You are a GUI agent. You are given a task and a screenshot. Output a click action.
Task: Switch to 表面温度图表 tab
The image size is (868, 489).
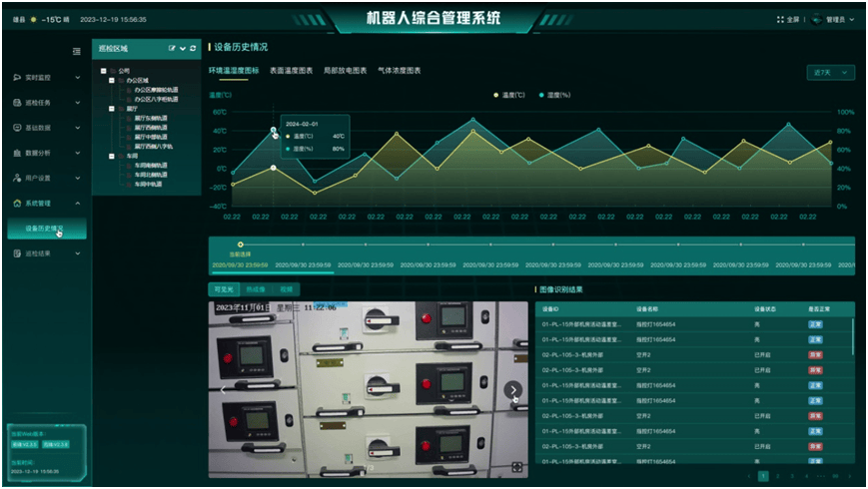[291, 71]
